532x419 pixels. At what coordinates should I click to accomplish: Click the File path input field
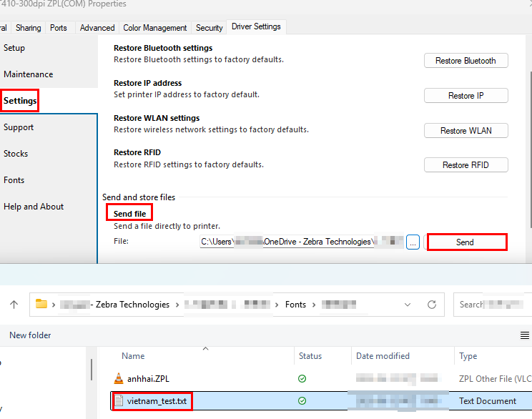pyautogui.click(x=300, y=242)
